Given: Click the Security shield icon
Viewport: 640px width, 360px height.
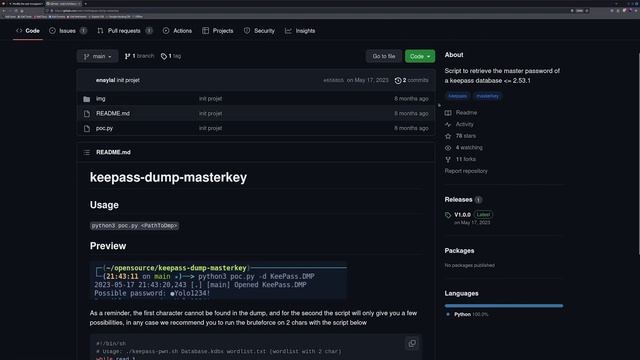Looking at the screenshot, I should [247, 31].
